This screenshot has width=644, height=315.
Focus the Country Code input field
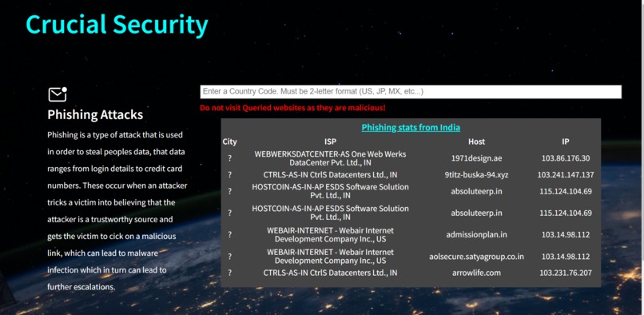411,92
